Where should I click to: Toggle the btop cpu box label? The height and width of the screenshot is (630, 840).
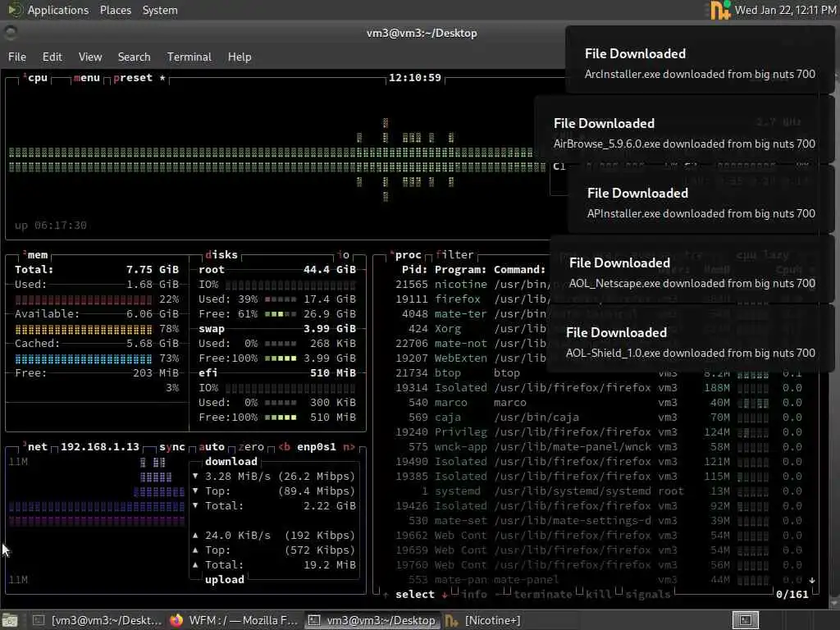click(36, 78)
